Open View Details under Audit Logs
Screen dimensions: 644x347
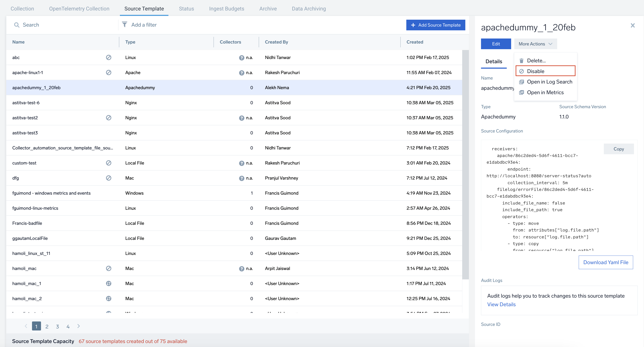501,304
